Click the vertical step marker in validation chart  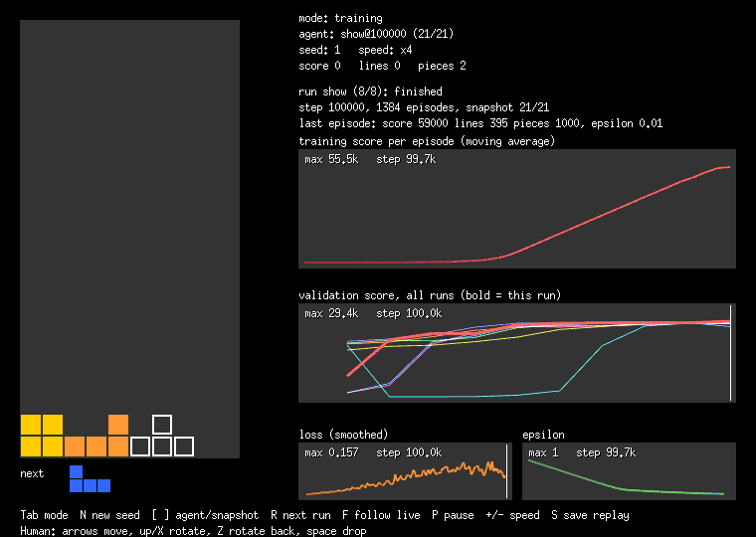pos(730,353)
